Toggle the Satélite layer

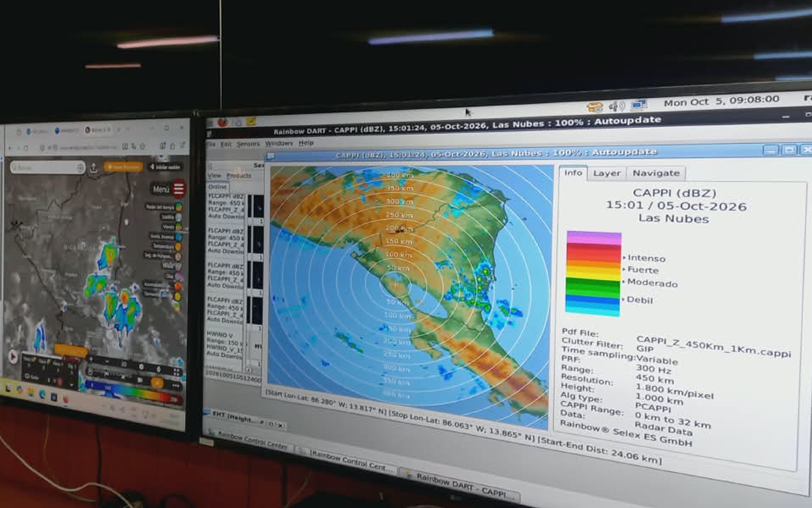click(179, 217)
